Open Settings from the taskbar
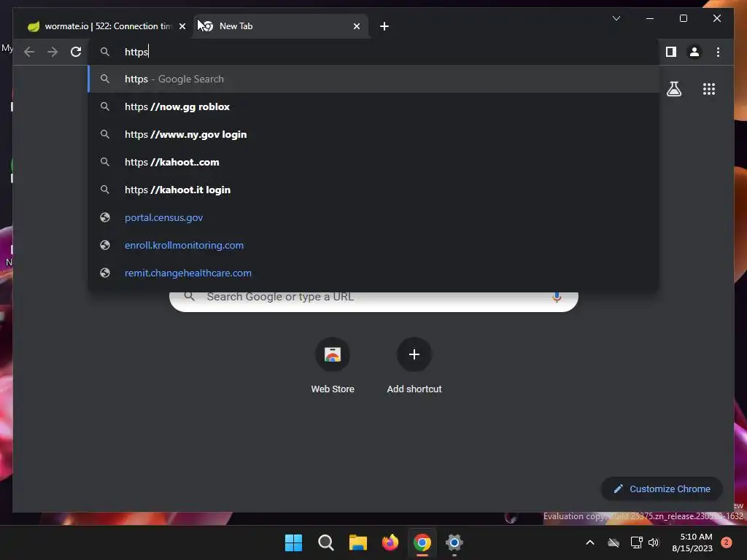This screenshot has height=560, width=747. (454, 542)
